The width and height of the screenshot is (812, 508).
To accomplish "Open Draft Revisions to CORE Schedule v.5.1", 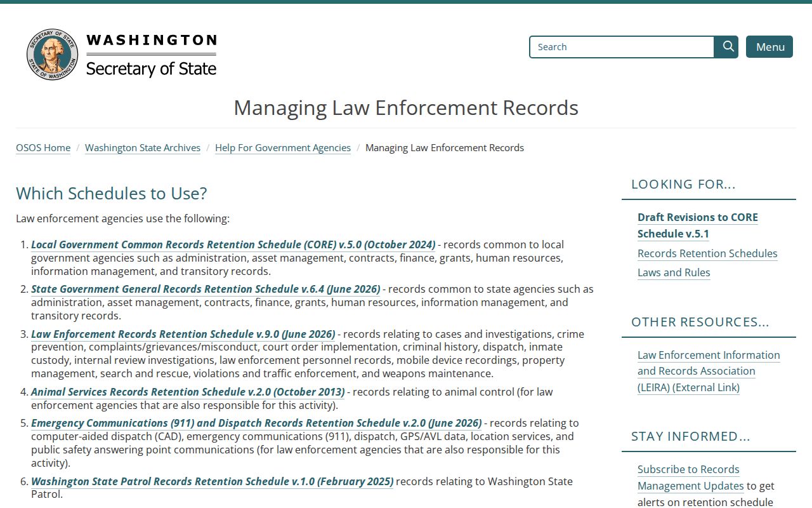I will coord(698,225).
